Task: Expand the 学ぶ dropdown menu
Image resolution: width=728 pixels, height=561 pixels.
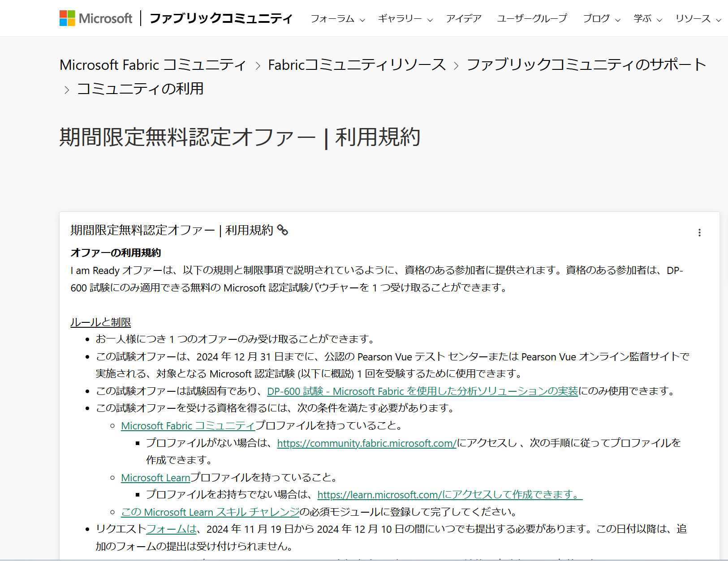Action: (x=648, y=19)
